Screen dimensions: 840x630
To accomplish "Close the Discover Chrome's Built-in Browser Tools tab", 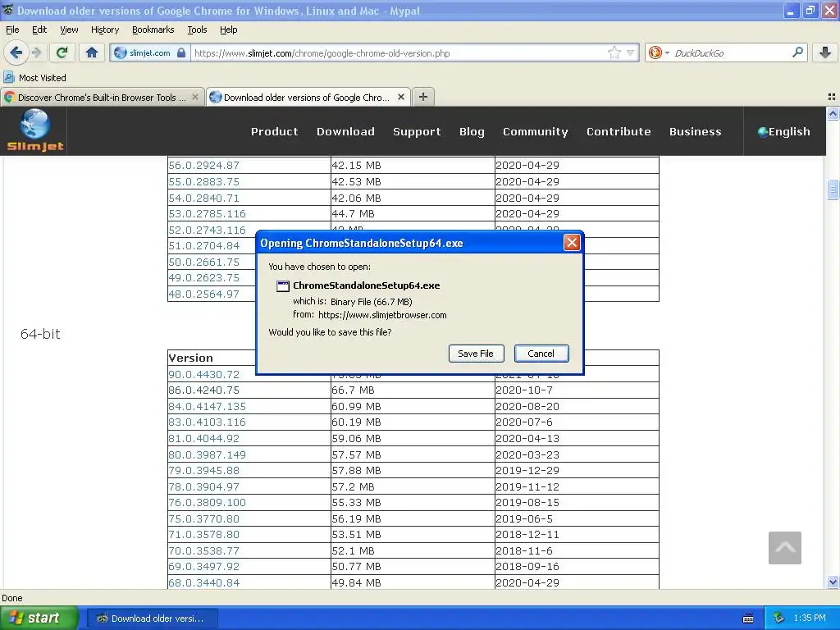I will pos(195,97).
